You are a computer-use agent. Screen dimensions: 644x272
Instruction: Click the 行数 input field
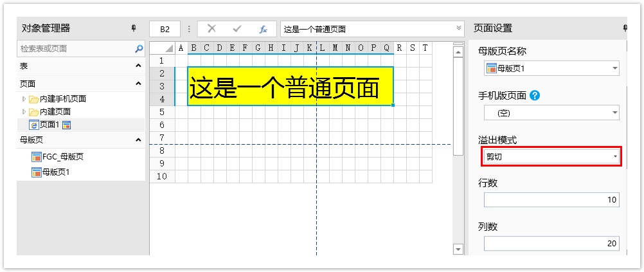(551, 200)
